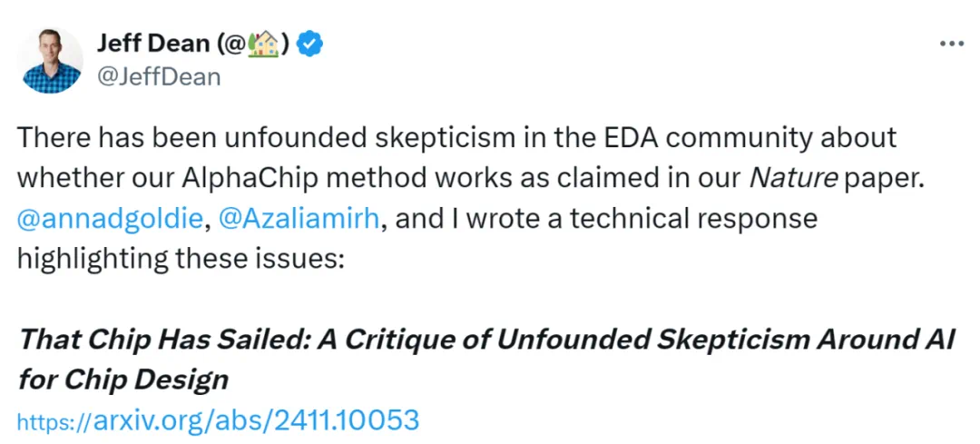Click the "2411.10053" paper ID in the link

(x=348, y=419)
